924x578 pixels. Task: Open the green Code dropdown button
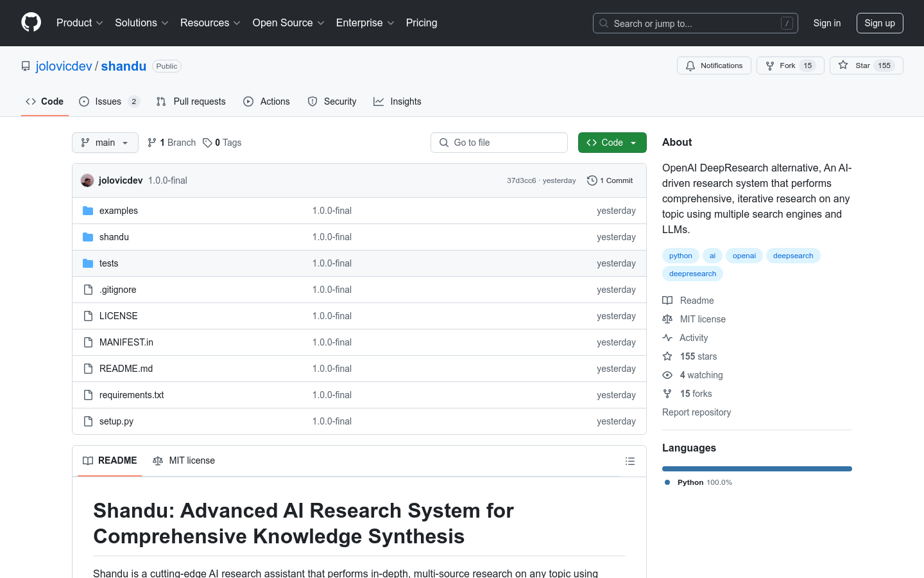pos(612,143)
